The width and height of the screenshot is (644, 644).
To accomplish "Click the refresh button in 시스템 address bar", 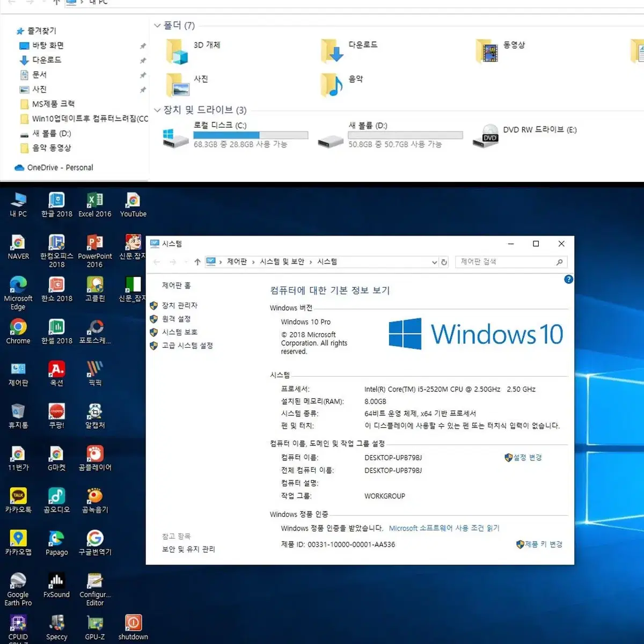I will point(444,262).
